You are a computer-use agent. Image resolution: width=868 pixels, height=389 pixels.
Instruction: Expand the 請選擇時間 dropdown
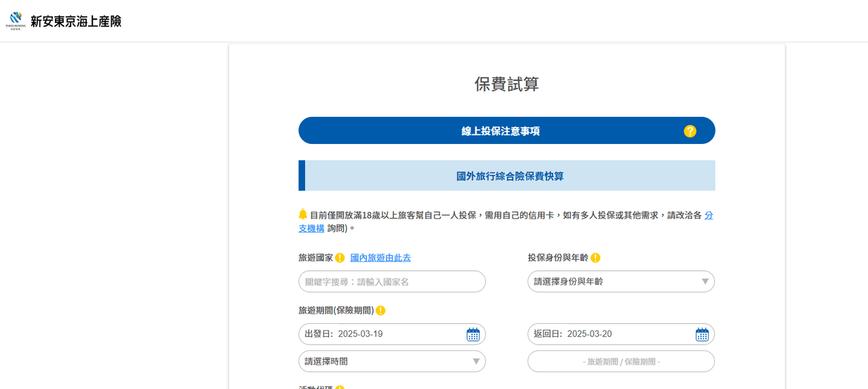(392, 361)
